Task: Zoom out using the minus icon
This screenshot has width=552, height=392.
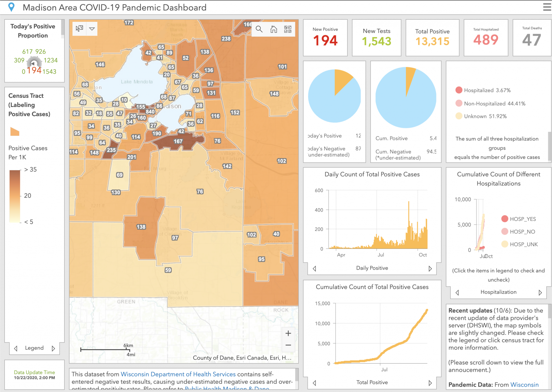Action: pos(288,345)
